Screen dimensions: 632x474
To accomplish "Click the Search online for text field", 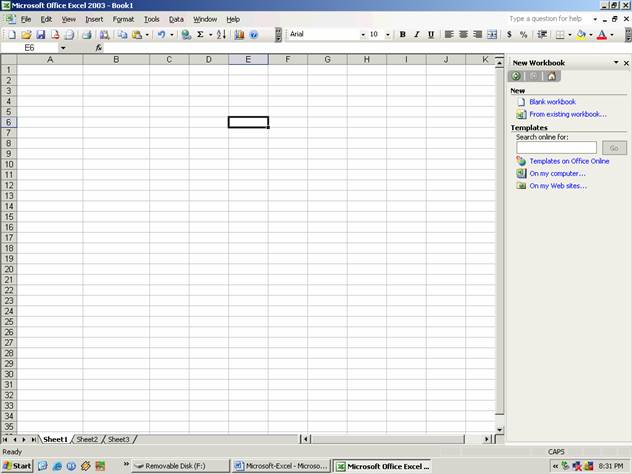I will pyautogui.click(x=556, y=148).
